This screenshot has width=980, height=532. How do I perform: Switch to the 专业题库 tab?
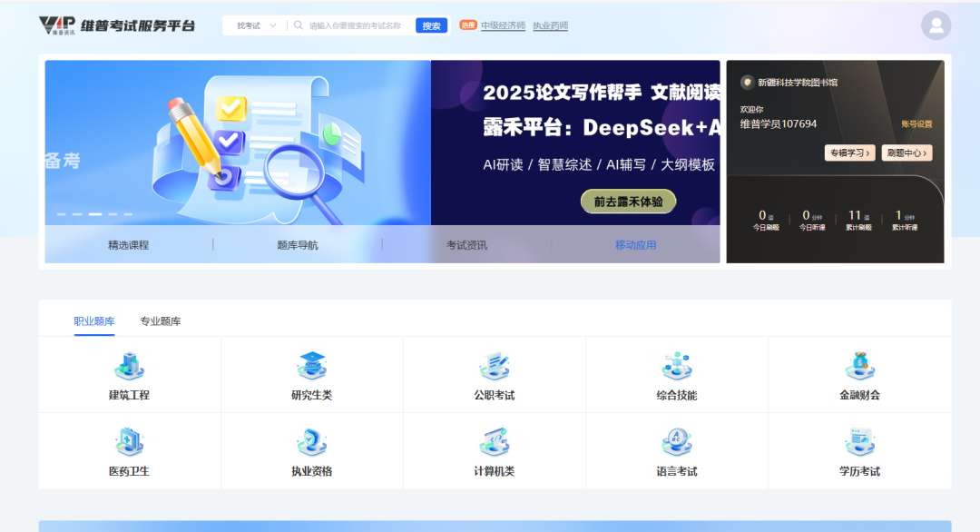pyautogui.click(x=161, y=321)
